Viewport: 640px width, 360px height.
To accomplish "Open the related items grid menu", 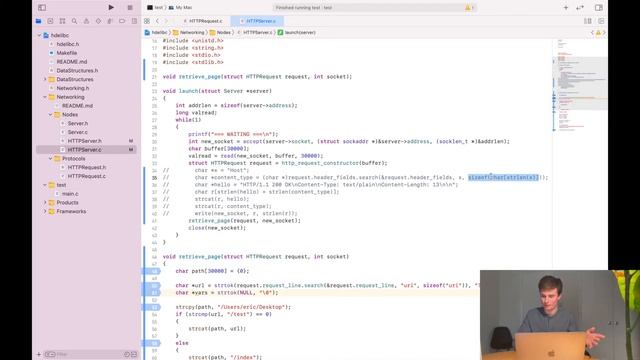I will tap(147, 21).
